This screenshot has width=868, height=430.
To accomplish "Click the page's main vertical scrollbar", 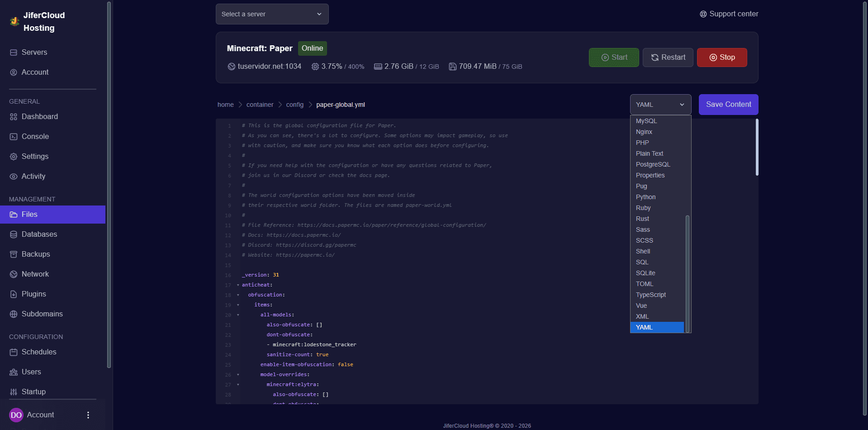I will tap(865, 208).
